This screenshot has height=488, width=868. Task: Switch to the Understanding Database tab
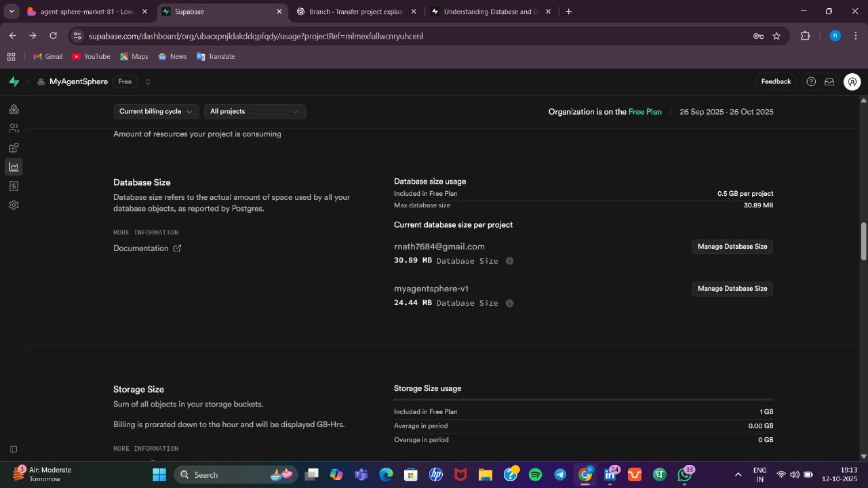click(490, 12)
